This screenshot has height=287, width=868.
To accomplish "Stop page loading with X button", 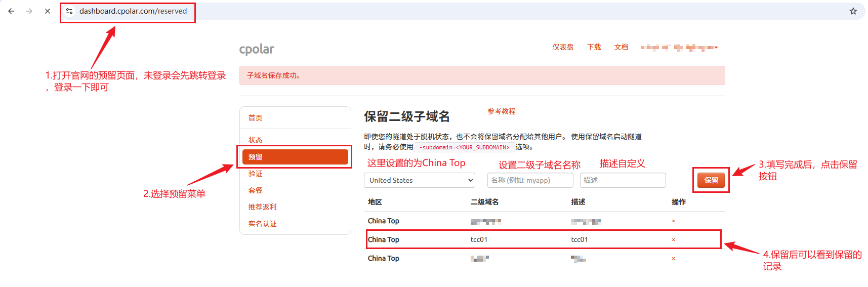I will tap(48, 11).
